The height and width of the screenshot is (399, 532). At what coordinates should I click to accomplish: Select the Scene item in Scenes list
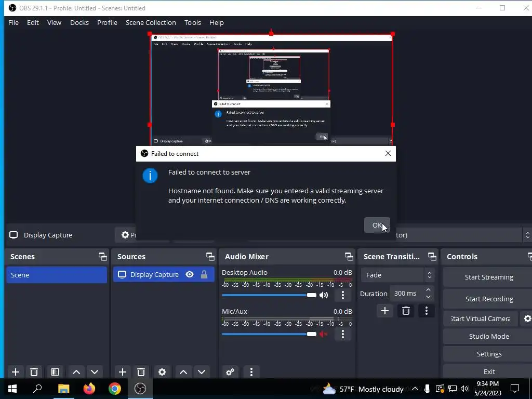click(57, 275)
